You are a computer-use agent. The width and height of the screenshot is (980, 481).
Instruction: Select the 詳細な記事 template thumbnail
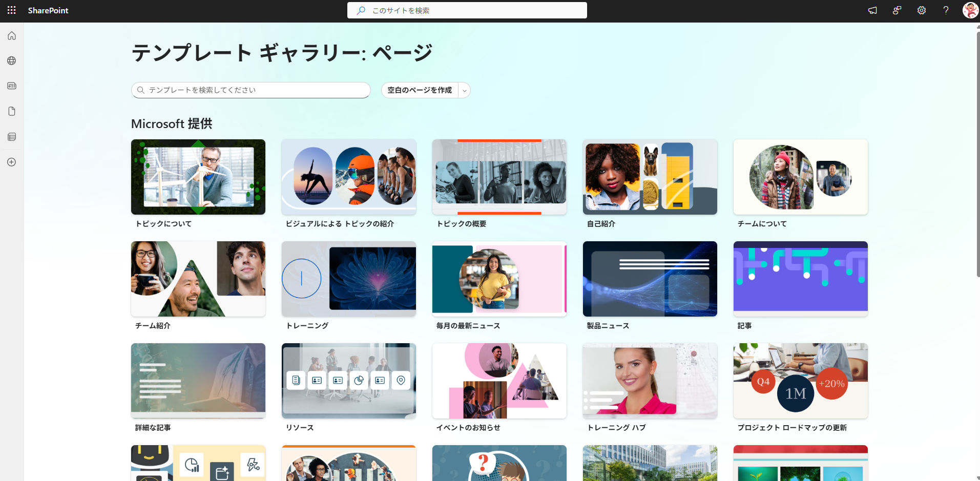(x=198, y=381)
